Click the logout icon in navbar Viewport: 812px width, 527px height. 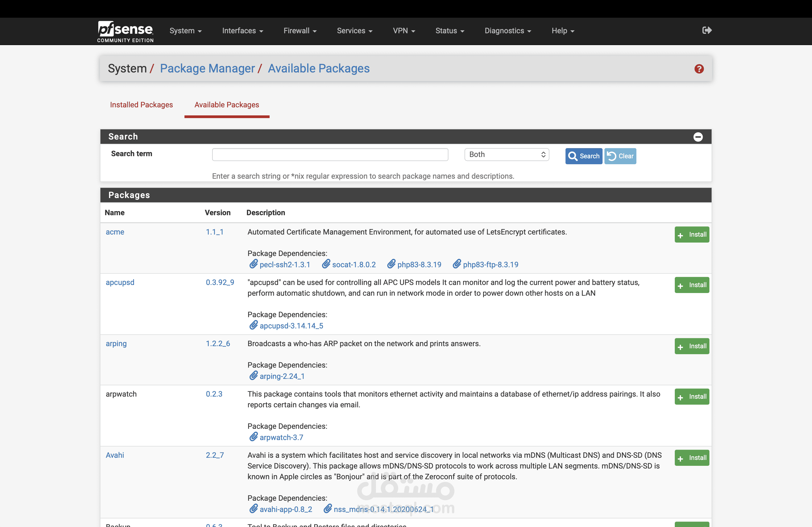[x=706, y=30]
